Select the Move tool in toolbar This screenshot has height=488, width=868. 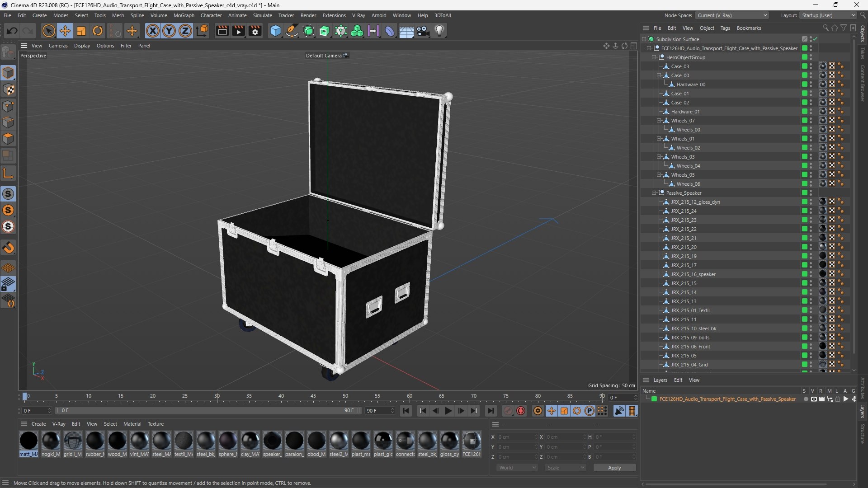point(65,31)
